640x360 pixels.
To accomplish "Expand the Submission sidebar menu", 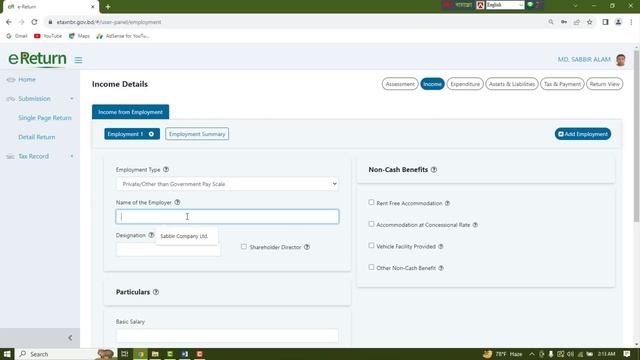I will click(x=40, y=99).
